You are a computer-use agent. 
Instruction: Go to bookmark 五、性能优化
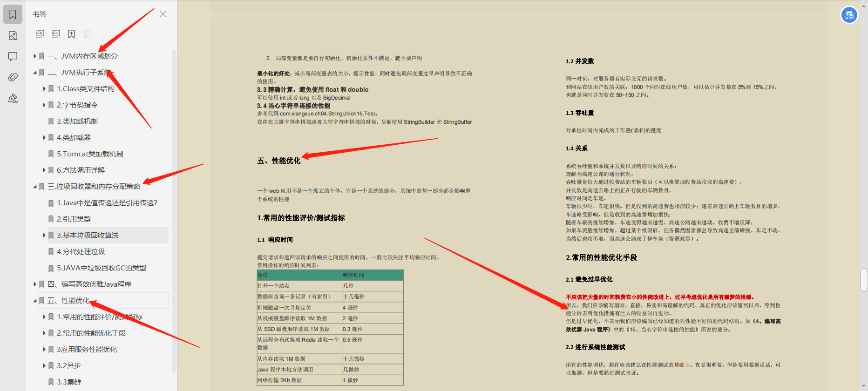click(68, 301)
